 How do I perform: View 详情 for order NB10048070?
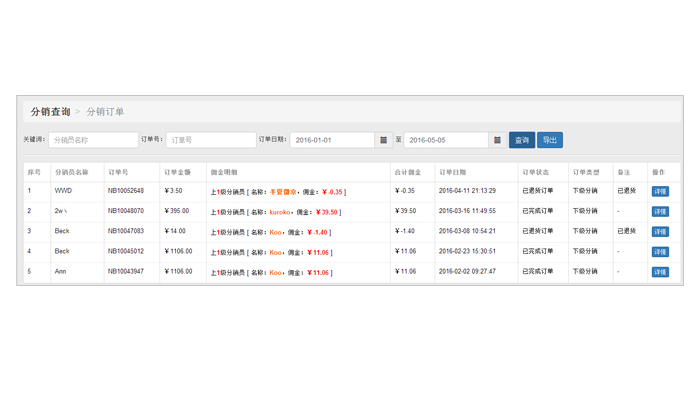tap(660, 212)
